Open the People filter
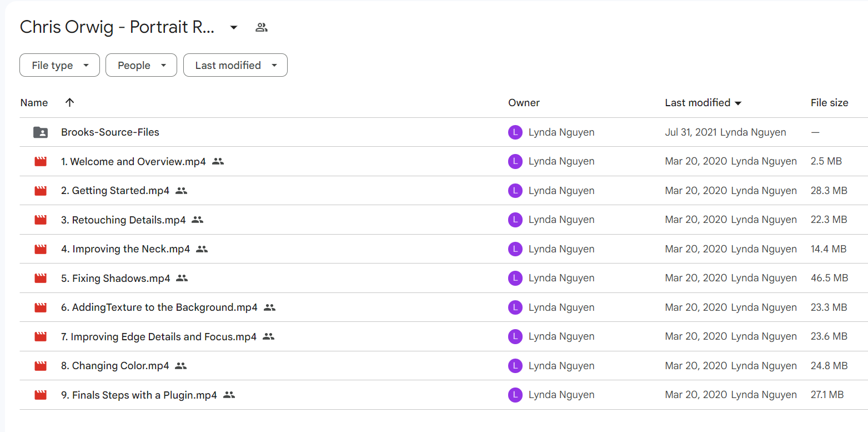 tap(141, 65)
